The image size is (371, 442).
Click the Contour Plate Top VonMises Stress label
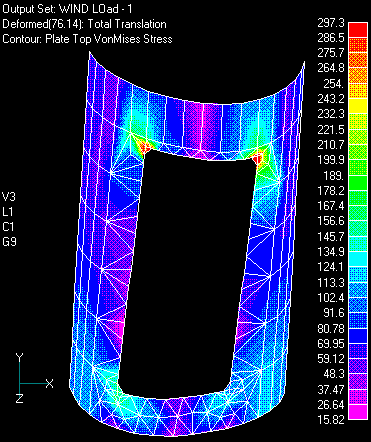pyautogui.click(x=87, y=39)
